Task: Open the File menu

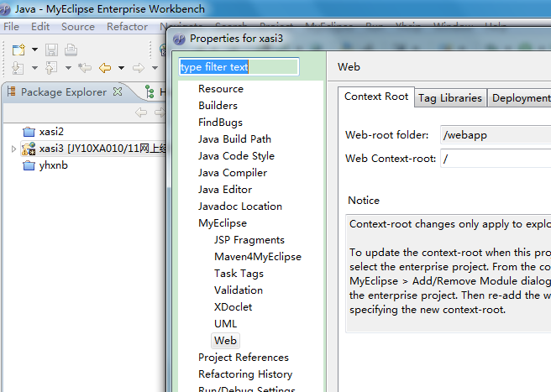Action: pyautogui.click(x=11, y=27)
